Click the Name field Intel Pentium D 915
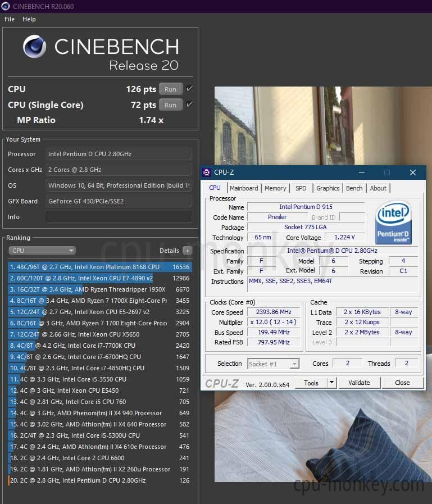The image size is (432, 504). (306, 207)
